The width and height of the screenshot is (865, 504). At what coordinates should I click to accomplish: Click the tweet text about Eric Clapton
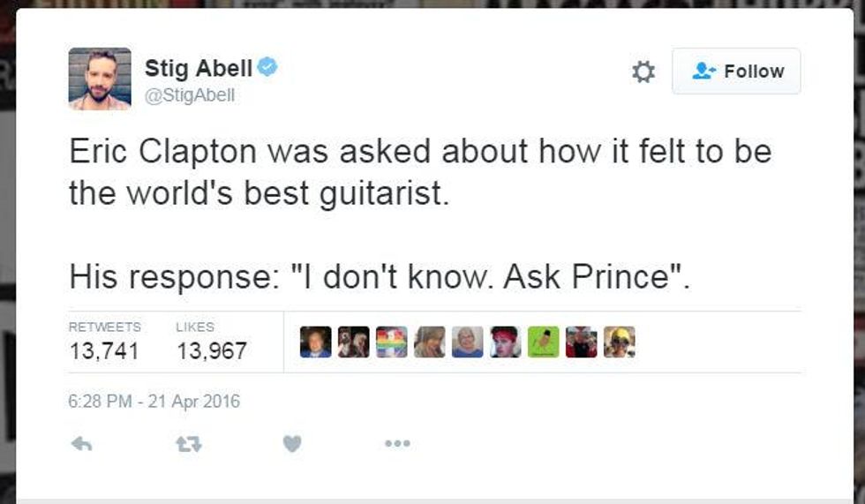(x=420, y=170)
